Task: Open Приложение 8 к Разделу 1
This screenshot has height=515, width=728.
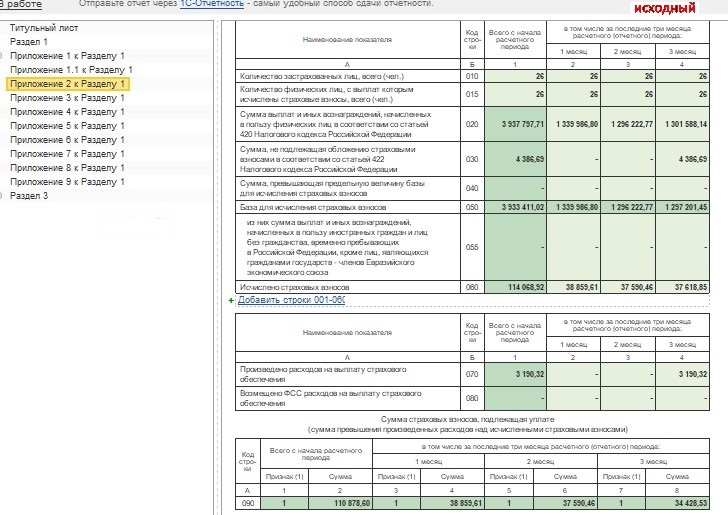Action: coord(67,167)
